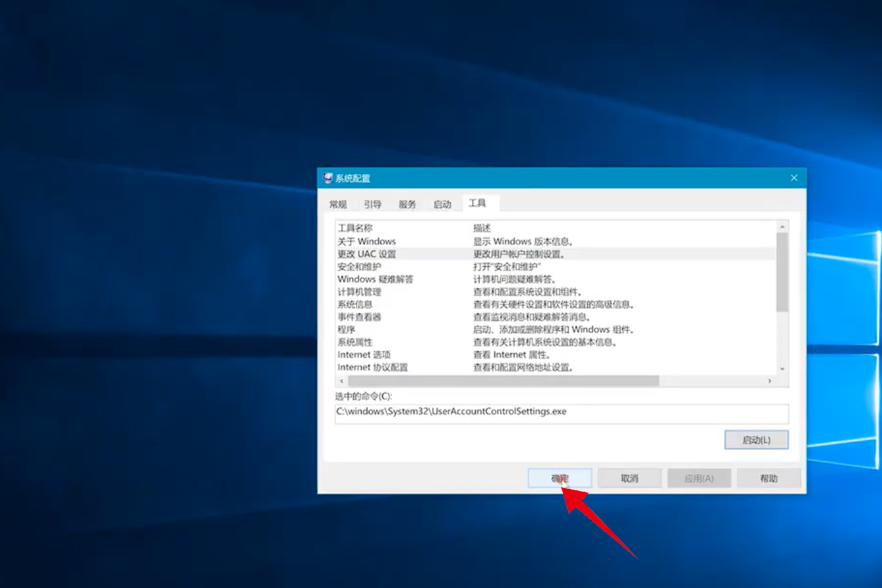
Task: Close the 系统配置 dialog window
Action: pyautogui.click(x=794, y=178)
